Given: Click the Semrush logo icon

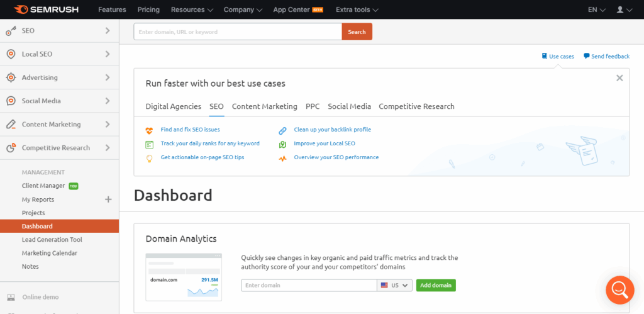Looking at the screenshot, I should [x=19, y=9].
